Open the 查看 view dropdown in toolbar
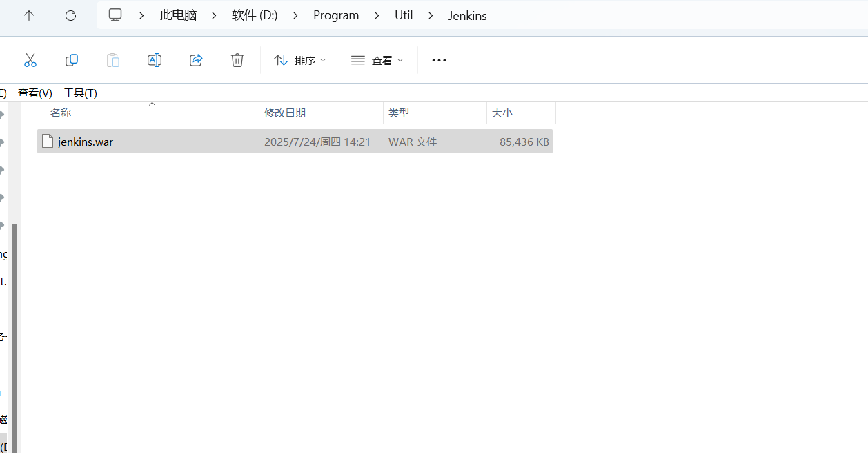The height and width of the screenshot is (453, 868). [x=377, y=60]
